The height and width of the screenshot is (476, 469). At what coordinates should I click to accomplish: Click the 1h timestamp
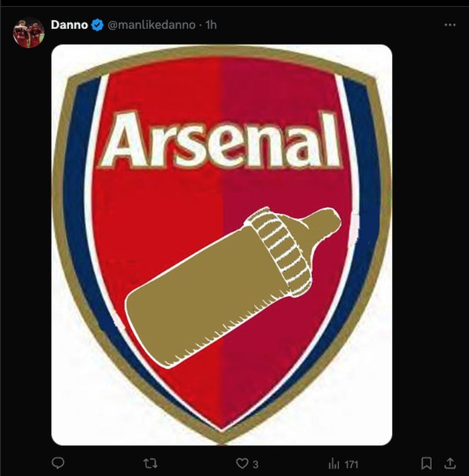pos(211,25)
